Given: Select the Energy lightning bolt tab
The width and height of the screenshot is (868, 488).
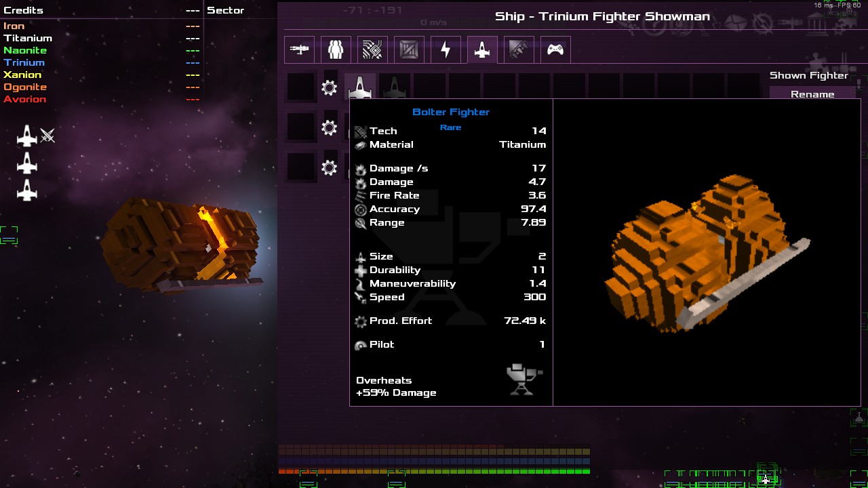Looking at the screenshot, I should [446, 49].
